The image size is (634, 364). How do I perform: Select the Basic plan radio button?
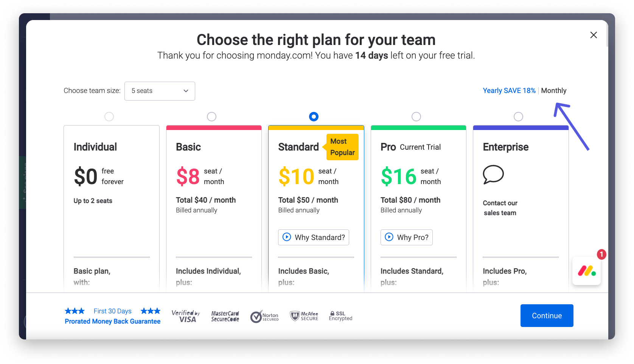(211, 116)
